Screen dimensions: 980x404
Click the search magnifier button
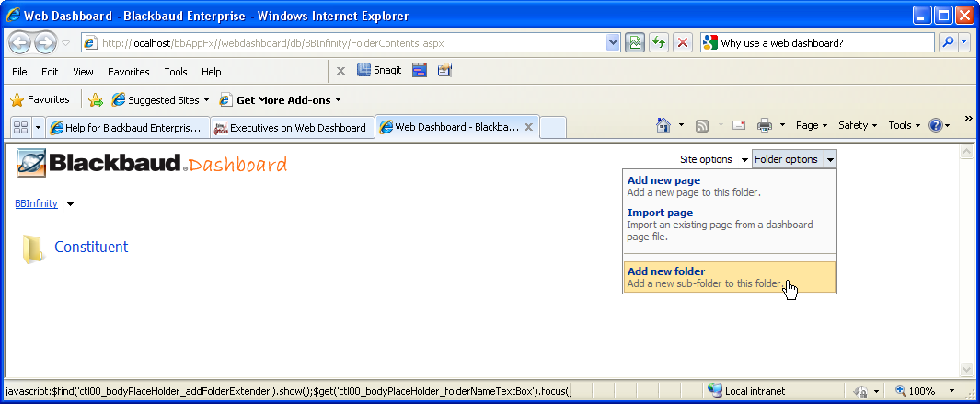click(x=948, y=43)
